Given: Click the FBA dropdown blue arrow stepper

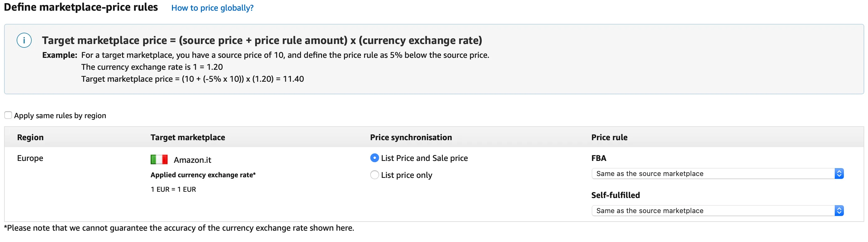Looking at the screenshot, I should 839,173.
